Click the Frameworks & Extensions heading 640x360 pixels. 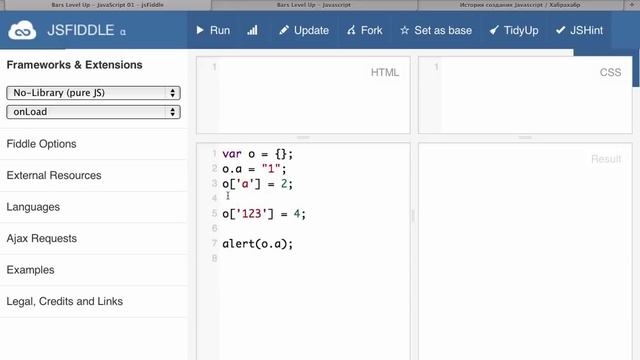[x=74, y=65]
